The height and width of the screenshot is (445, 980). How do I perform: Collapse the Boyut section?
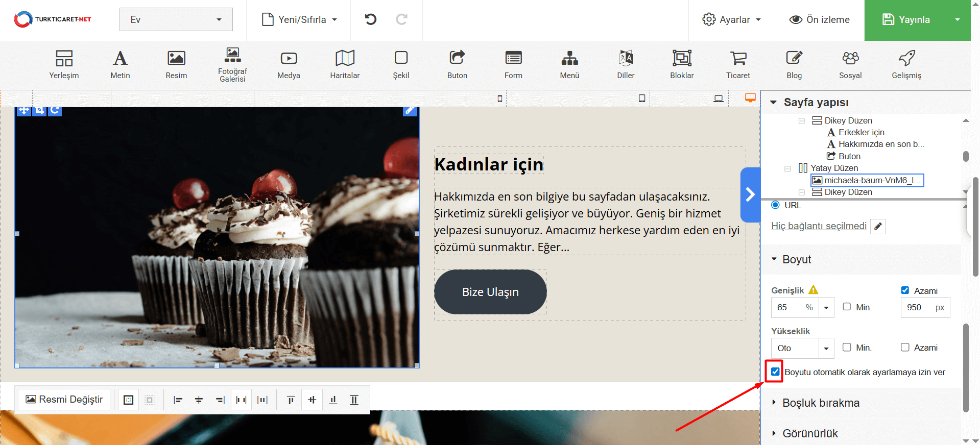point(774,259)
